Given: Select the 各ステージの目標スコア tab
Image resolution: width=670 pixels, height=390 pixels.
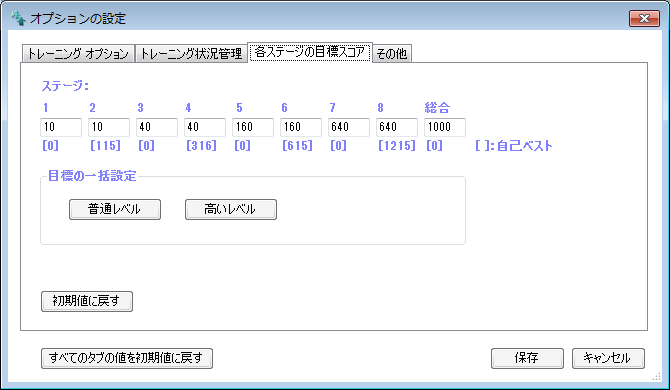Looking at the screenshot, I should [x=310, y=52].
